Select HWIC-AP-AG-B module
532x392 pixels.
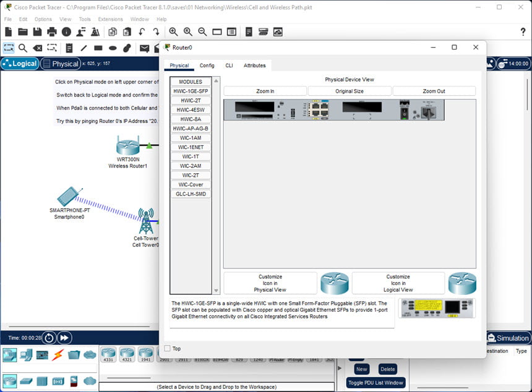tap(191, 129)
